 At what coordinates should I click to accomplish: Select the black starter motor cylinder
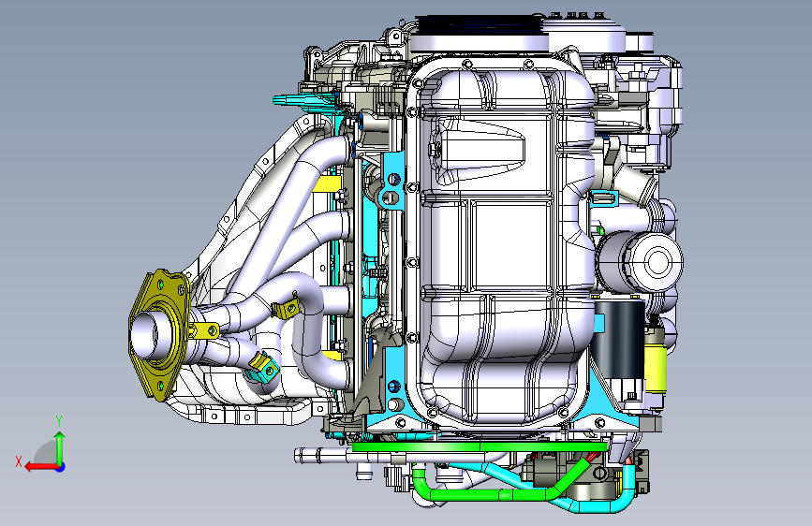point(619,339)
